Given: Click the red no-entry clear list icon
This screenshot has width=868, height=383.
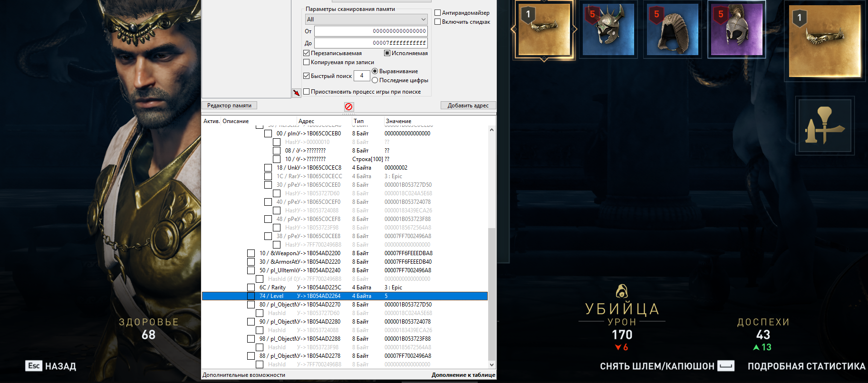Looking at the screenshot, I should (x=348, y=106).
